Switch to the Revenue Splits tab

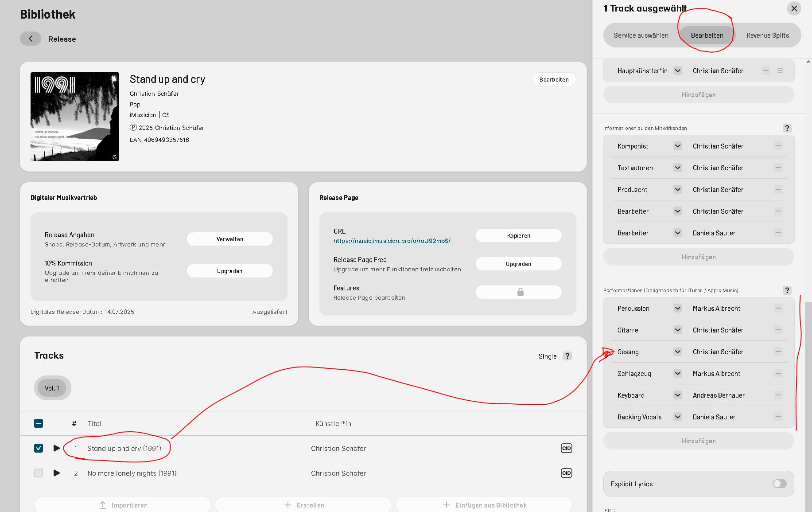767,35
